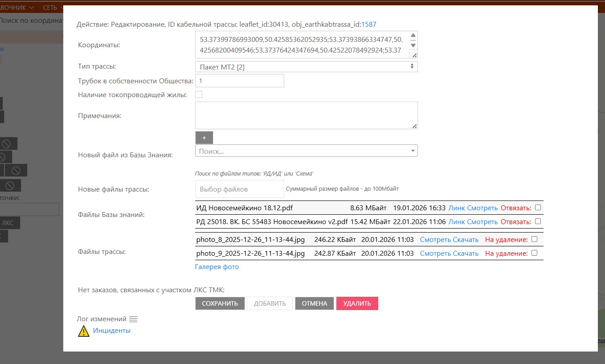Click inside the Примечания text area
Image resolution: width=605 pixels, height=364 pixels.
(x=306, y=115)
